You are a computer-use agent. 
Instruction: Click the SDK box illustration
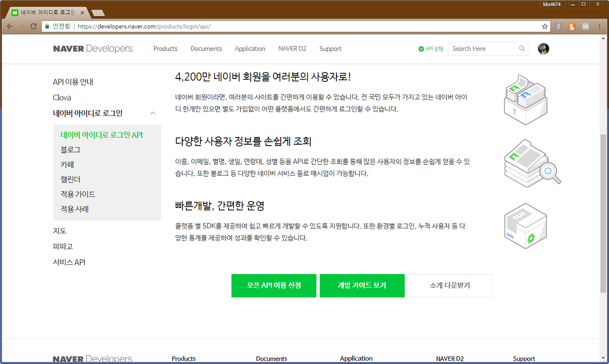coord(525,226)
